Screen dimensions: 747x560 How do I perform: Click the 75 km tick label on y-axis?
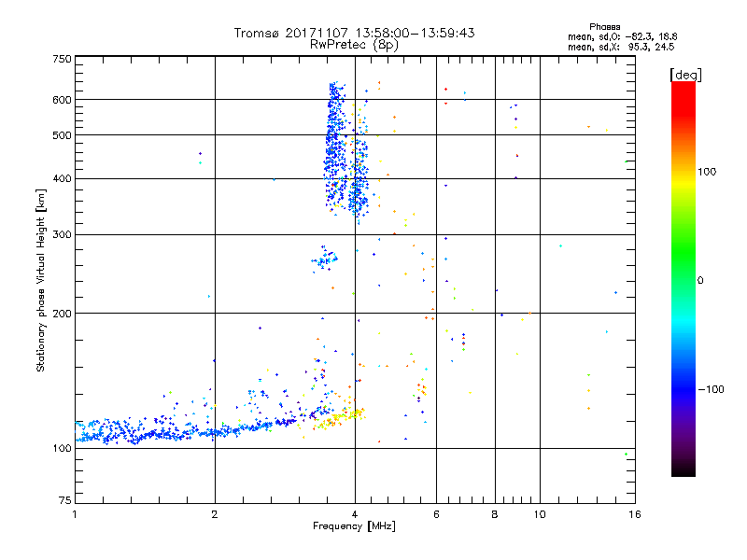[63, 499]
